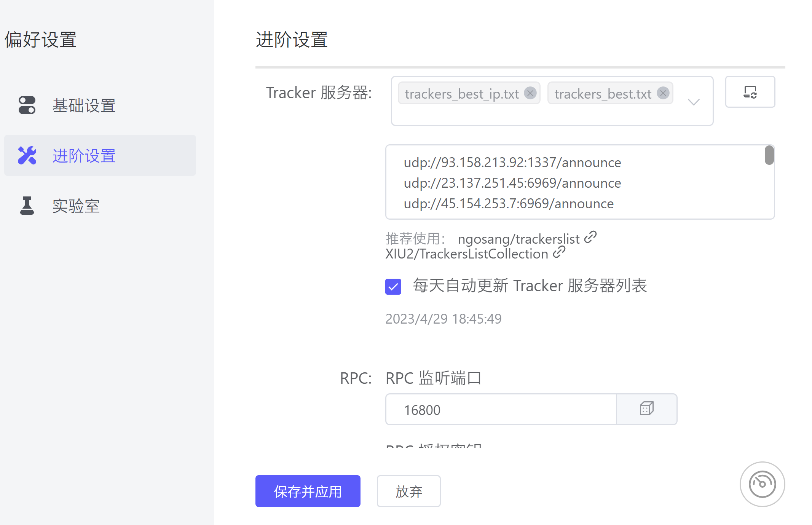The image size is (812, 525).
Task: Click the 保存并应用 button
Action: [x=308, y=491]
